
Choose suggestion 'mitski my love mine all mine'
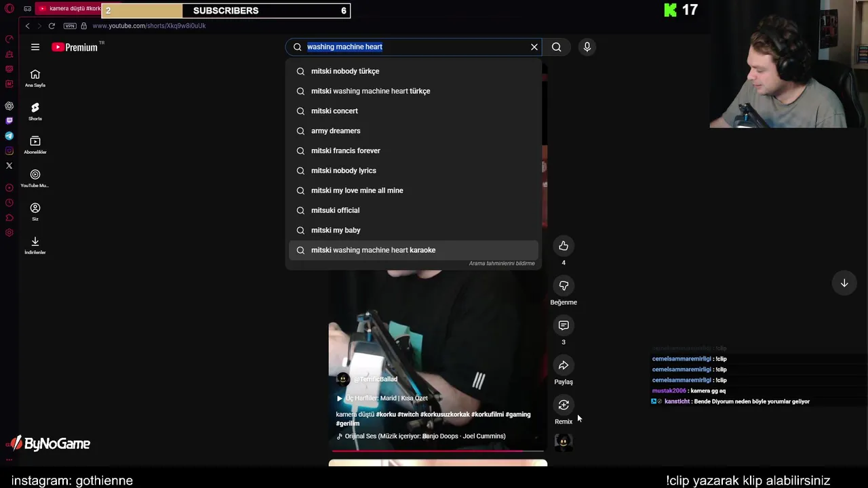414,190
